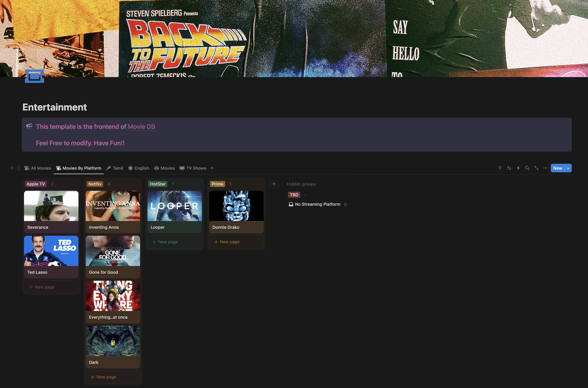This screenshot has height=388, width=588.
Task: Open automations lightning bolt icon
Action: (518, 168)
